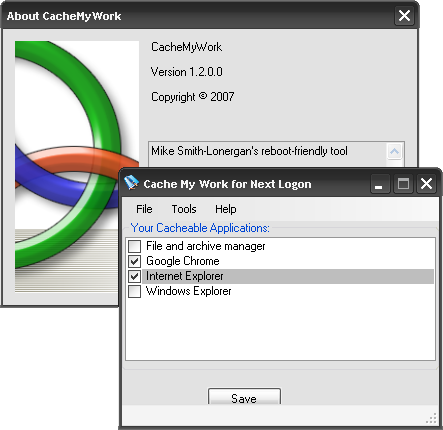443x430 pixels.
Task: Open the File menu
Action: 144,209
